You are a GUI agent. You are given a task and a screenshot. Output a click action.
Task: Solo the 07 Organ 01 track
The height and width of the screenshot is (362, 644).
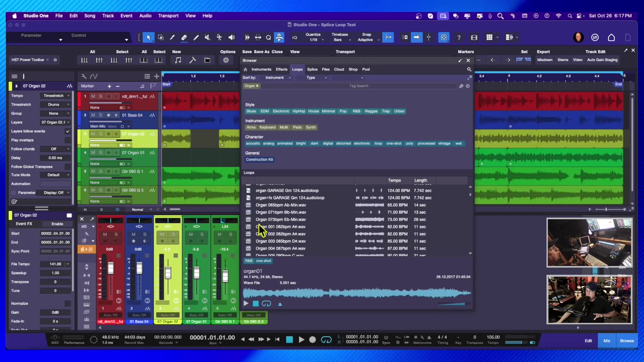[x=100, y=153]
